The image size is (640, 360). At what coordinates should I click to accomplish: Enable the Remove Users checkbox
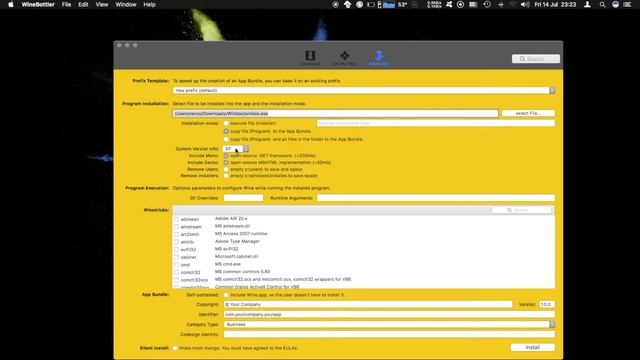(226, 169)
